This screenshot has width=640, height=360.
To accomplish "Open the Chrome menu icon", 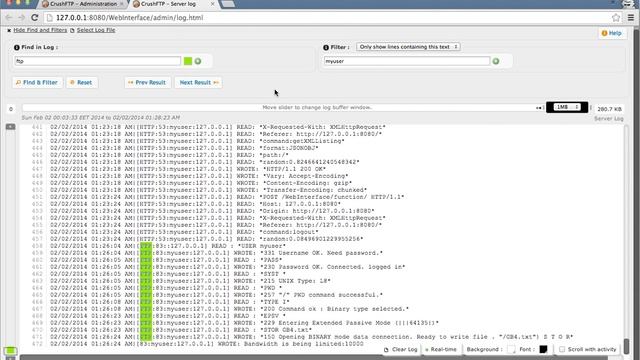I will [631, 18].
